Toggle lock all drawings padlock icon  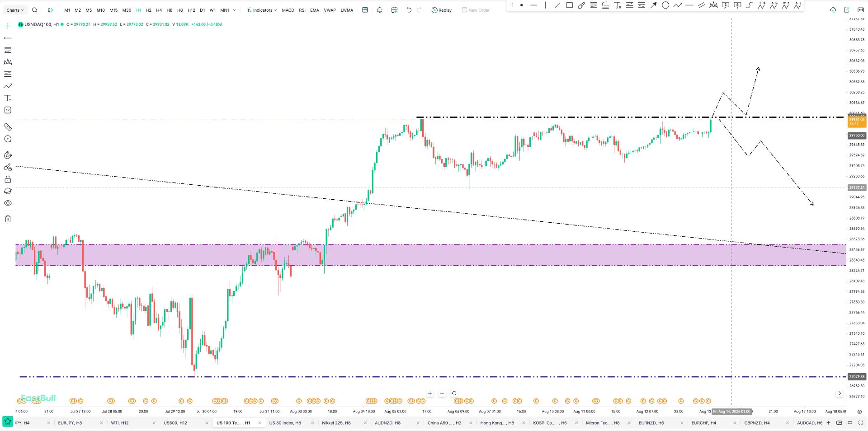coord(8,179)
